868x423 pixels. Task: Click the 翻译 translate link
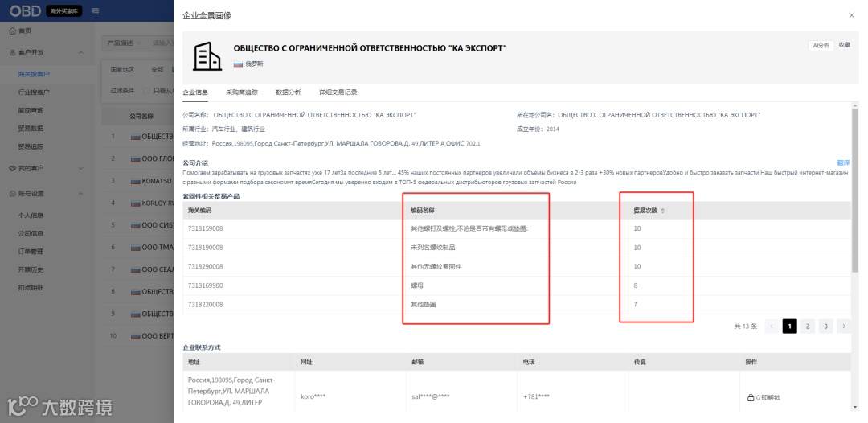point(844,162)
